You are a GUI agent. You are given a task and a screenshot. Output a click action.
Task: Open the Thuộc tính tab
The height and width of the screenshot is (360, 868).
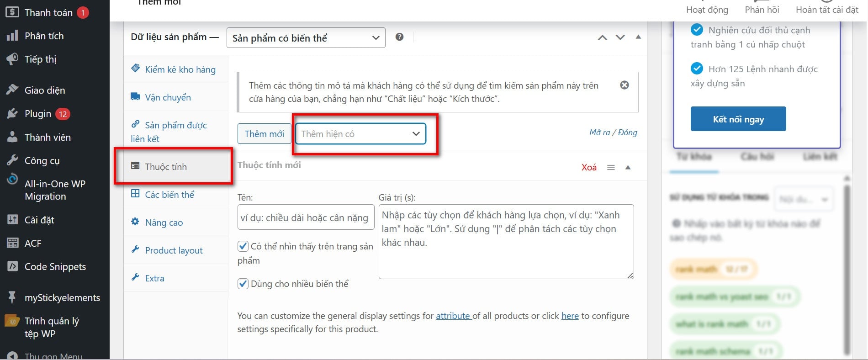(176, 167)
